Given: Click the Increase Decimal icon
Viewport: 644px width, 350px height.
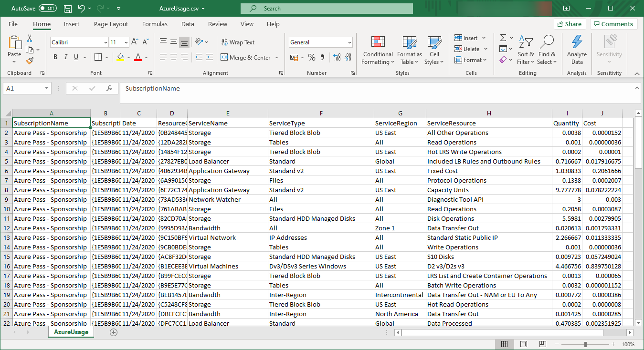Looking at the screenshot, I should 337,57.
